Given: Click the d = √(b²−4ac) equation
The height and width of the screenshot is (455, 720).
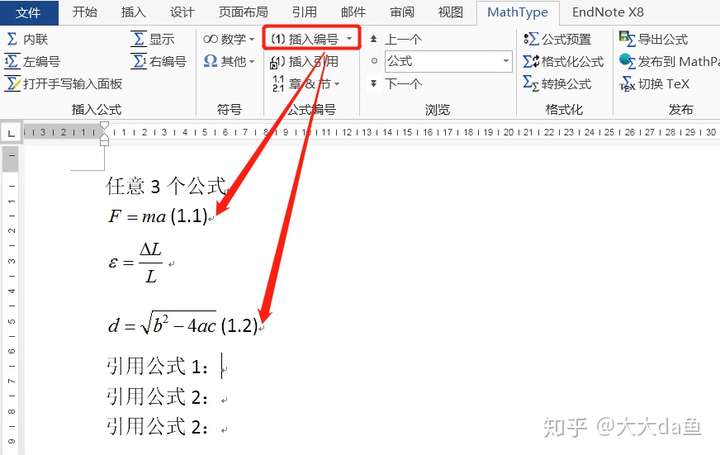Looking at the screenshot, I should tap(162, 323).
